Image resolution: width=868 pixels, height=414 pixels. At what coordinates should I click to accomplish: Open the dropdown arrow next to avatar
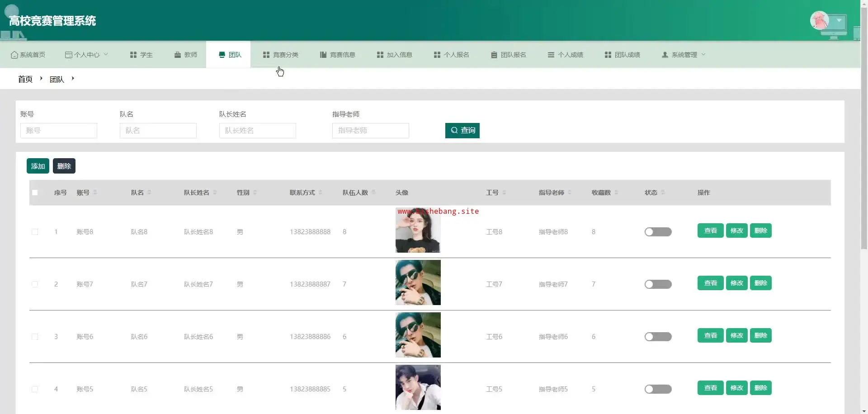pyautogui.click(x=839, y=20)
